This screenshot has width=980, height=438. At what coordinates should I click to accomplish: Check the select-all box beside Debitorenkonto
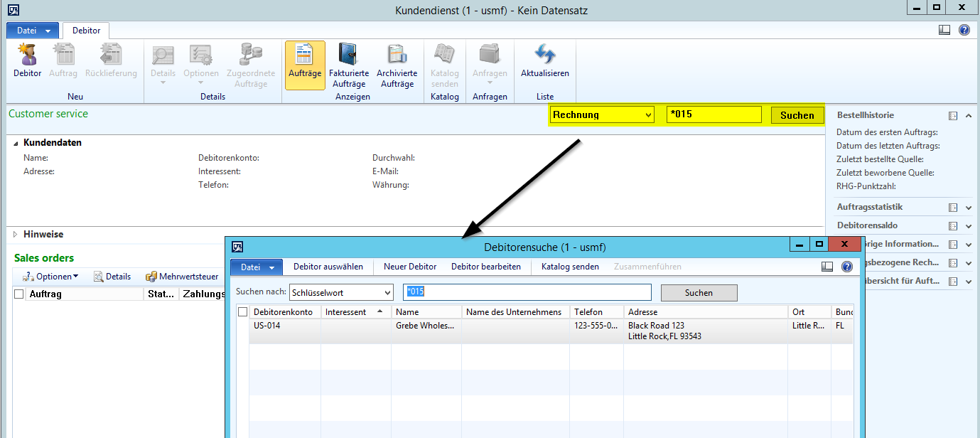242,311
